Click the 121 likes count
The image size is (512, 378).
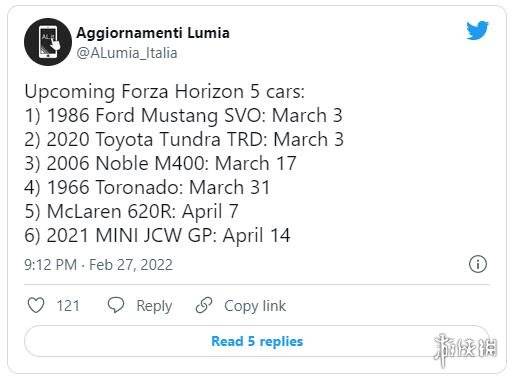68,306
